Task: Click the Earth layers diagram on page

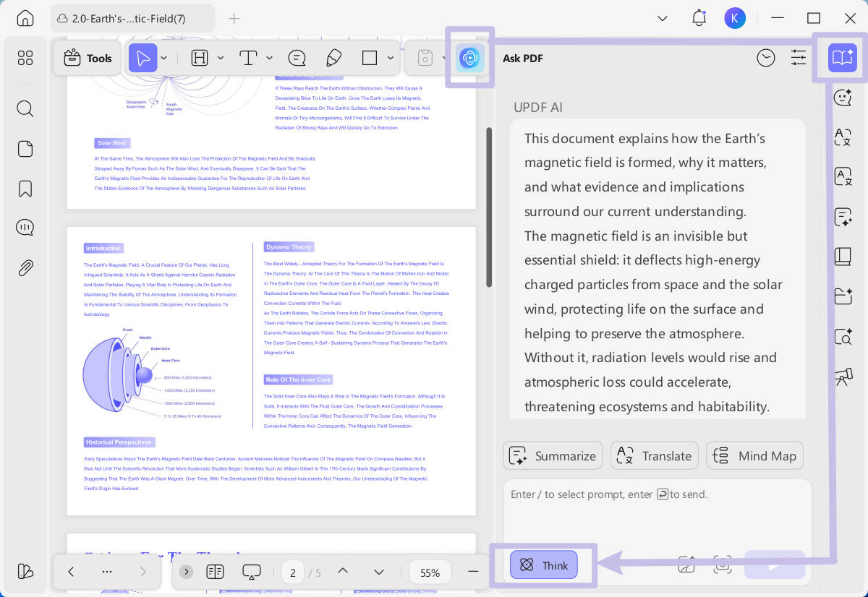Action: click(x=152, y=374)
